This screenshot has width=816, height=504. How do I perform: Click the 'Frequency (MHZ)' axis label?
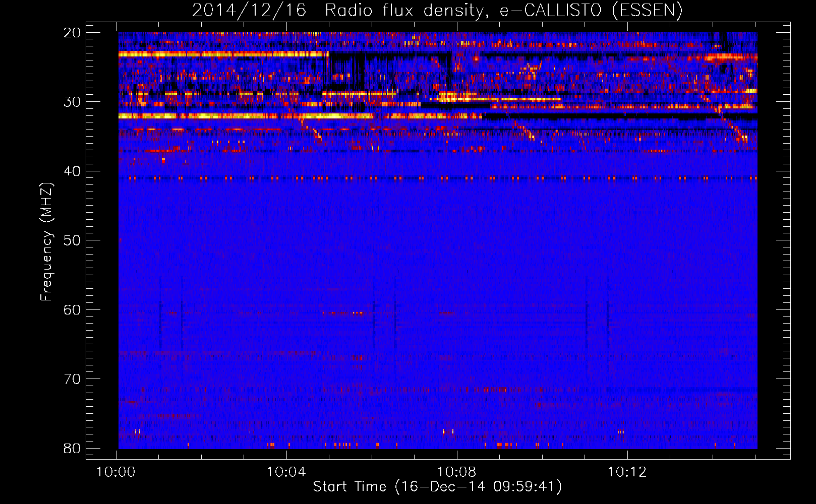click(x=46, y=242)
